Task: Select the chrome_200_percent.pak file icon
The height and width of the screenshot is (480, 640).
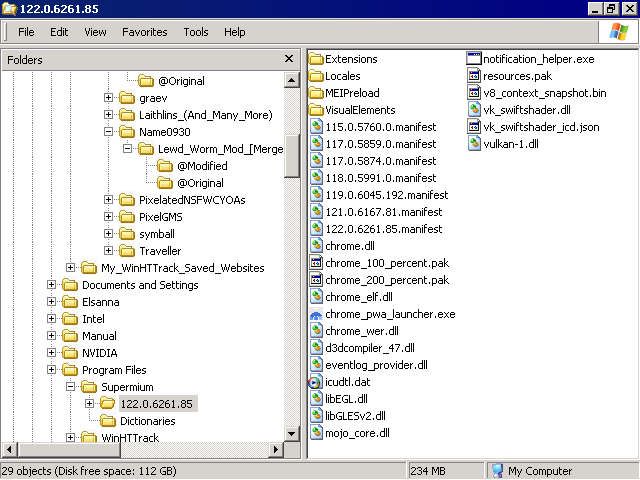Action: pos(316,280)
